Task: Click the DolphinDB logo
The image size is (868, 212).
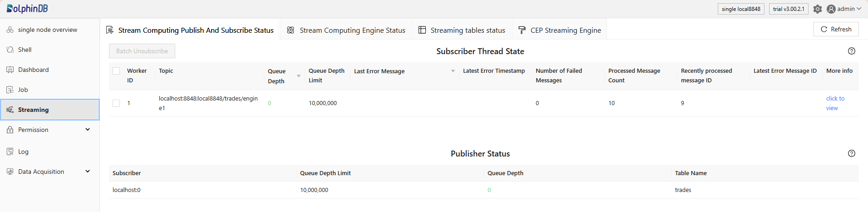Action: pos(27,9)
